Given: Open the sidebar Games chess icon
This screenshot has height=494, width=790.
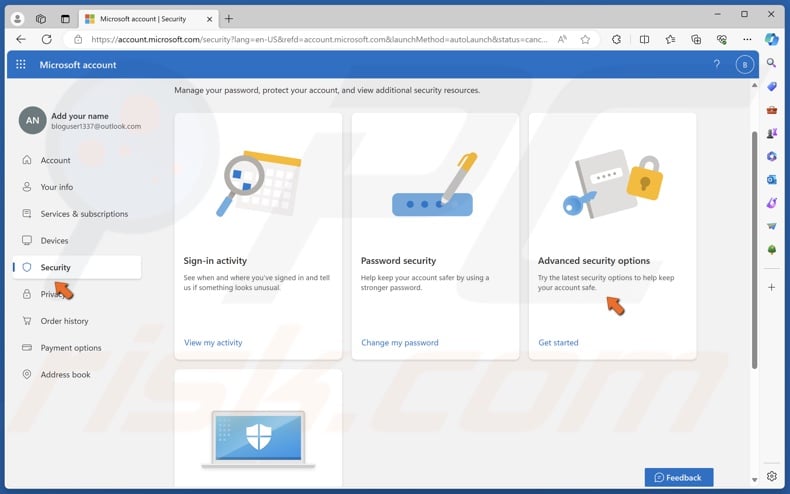Looking at the screenshot, I should click(x=771, y=133).
